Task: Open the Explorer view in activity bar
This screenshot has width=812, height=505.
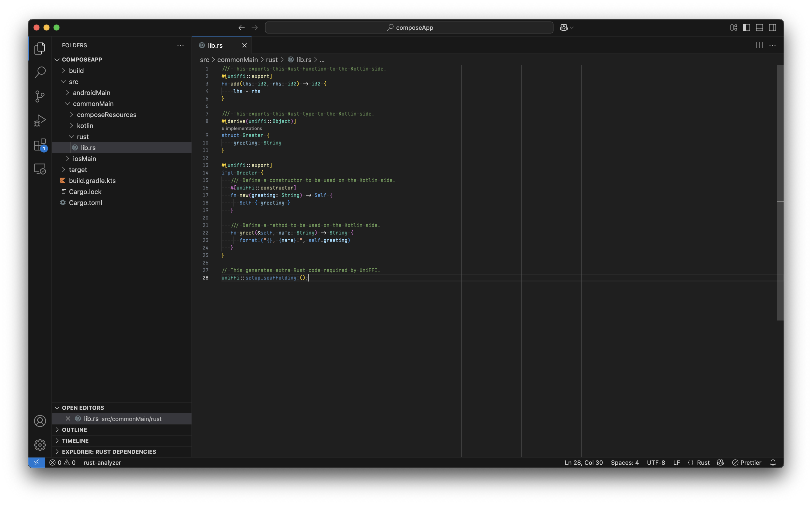Action: pos(40,48)
